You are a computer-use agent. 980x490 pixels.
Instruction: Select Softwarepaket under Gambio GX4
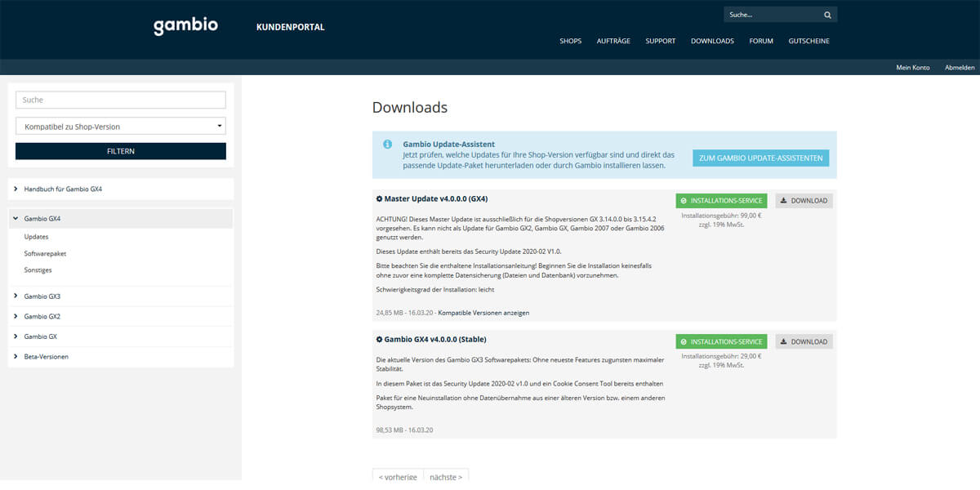45,254
